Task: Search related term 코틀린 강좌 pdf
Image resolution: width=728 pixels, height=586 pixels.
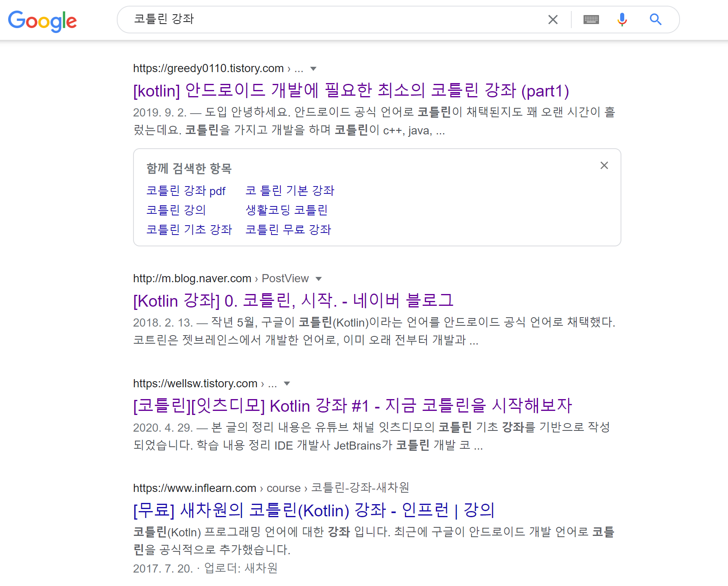Action: [186, 191]
